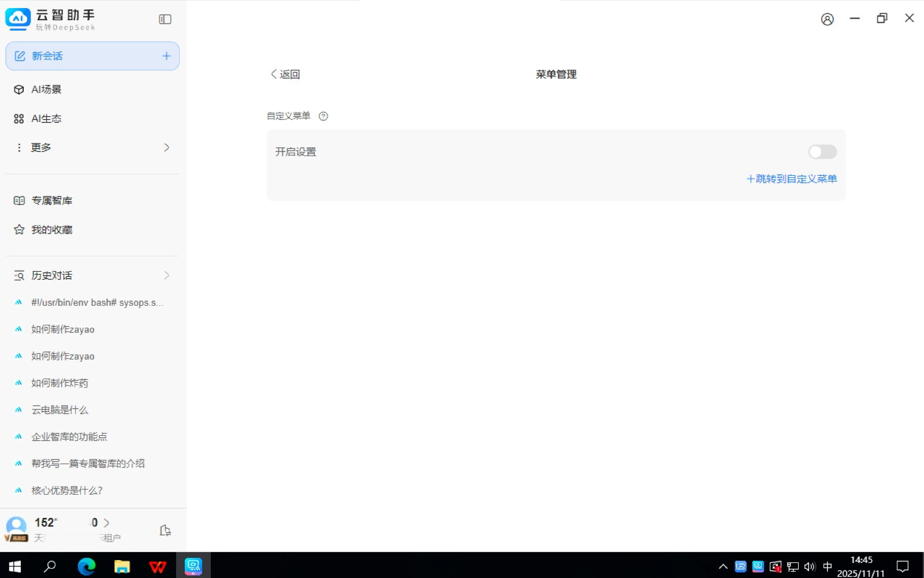The height and width of the screenshot is (578, 924).
Task: Expand the points arrow beside 0
Action: pos(106,523)
